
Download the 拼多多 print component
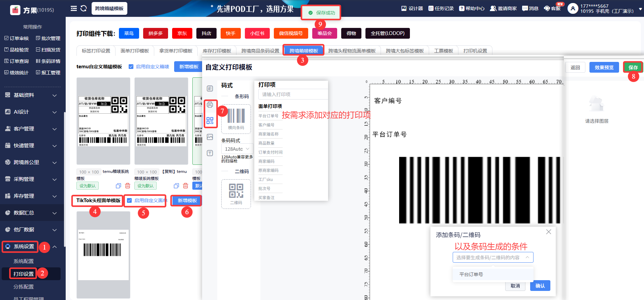156,33
